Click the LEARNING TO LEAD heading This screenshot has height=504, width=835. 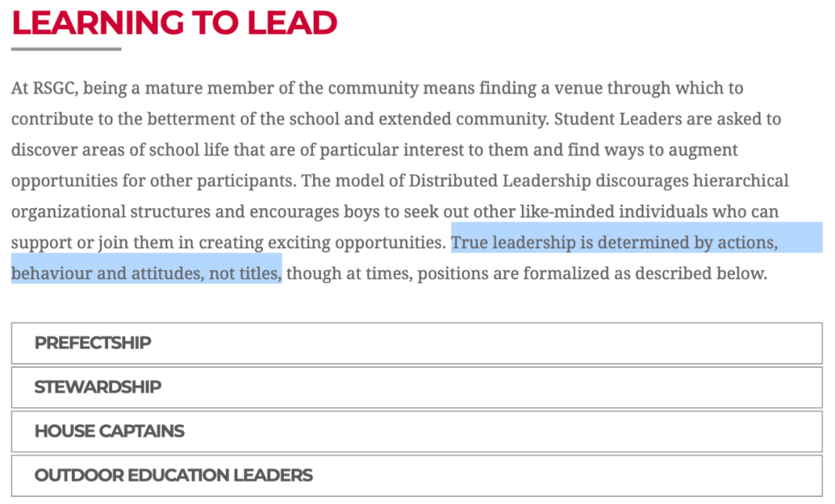[174, 22]
